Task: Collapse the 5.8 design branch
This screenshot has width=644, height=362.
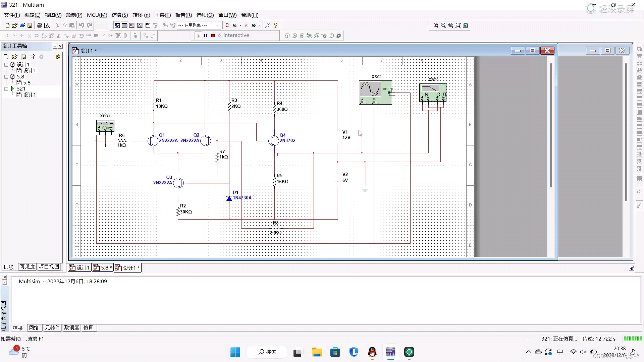Action: click(x=6, y=76)
